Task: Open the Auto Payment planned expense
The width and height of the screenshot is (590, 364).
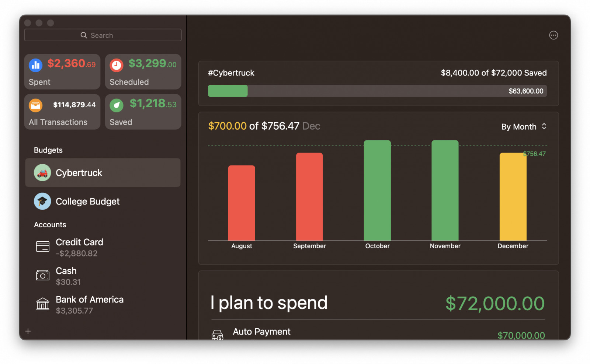Action: [261, 331]
